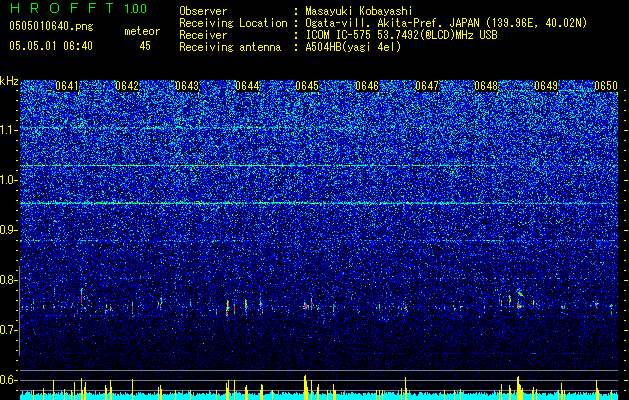Screen dimensions: 629x400
Task: Click the 0644 time marker
Action: pos(247,86)
